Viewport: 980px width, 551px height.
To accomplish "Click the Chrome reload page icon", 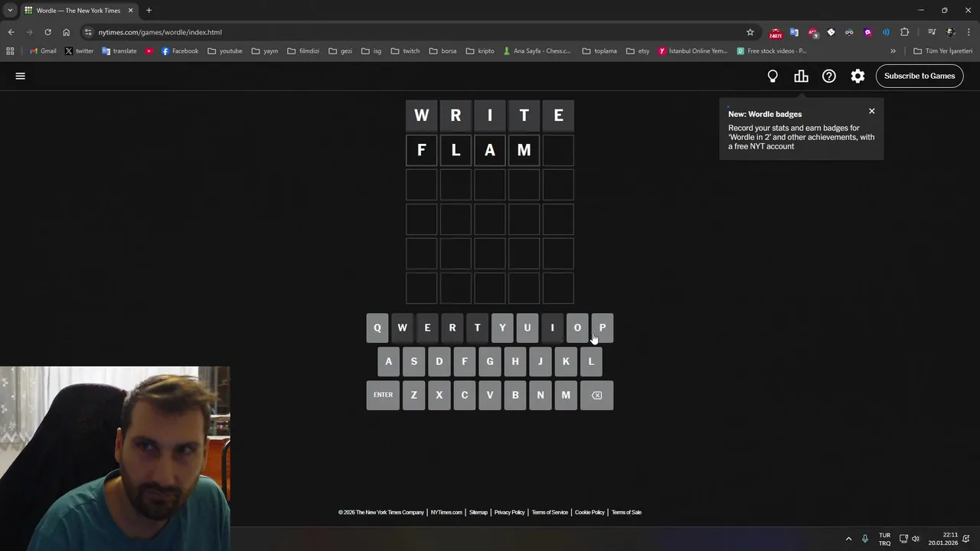I will point(47,32).
